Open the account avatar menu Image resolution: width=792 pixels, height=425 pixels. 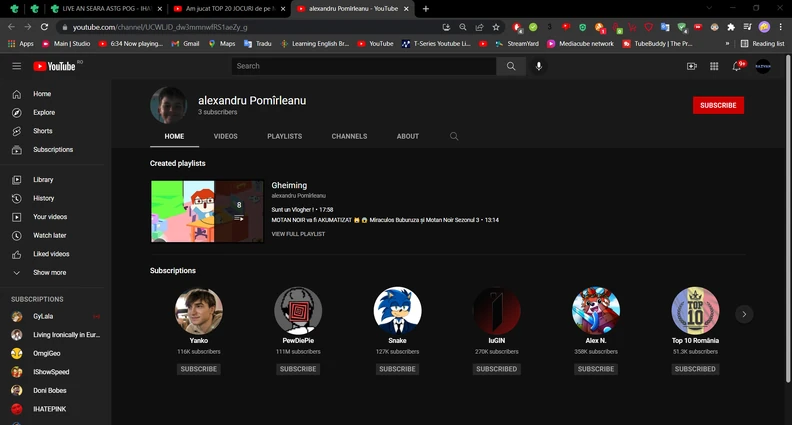[763, 66]
